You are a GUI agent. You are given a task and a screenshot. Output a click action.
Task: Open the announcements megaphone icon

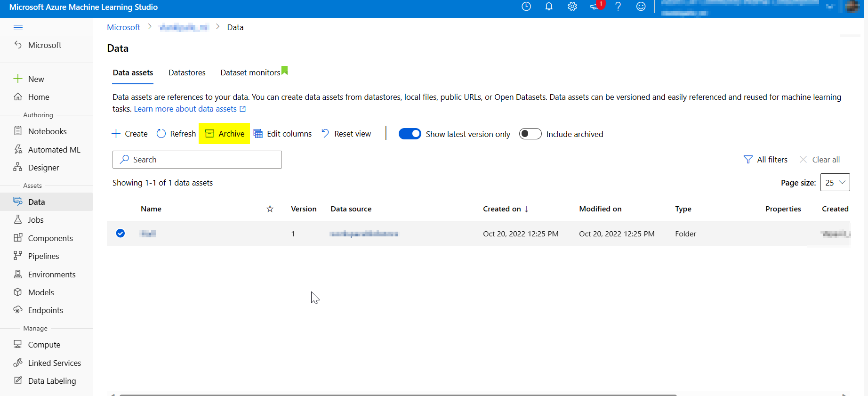pos(595,7)
